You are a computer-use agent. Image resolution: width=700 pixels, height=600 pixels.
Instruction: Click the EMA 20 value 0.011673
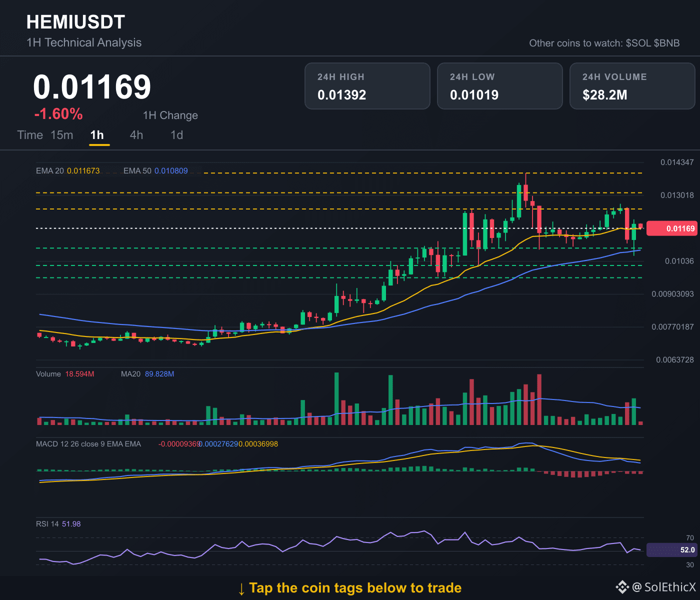coord(83,171)
